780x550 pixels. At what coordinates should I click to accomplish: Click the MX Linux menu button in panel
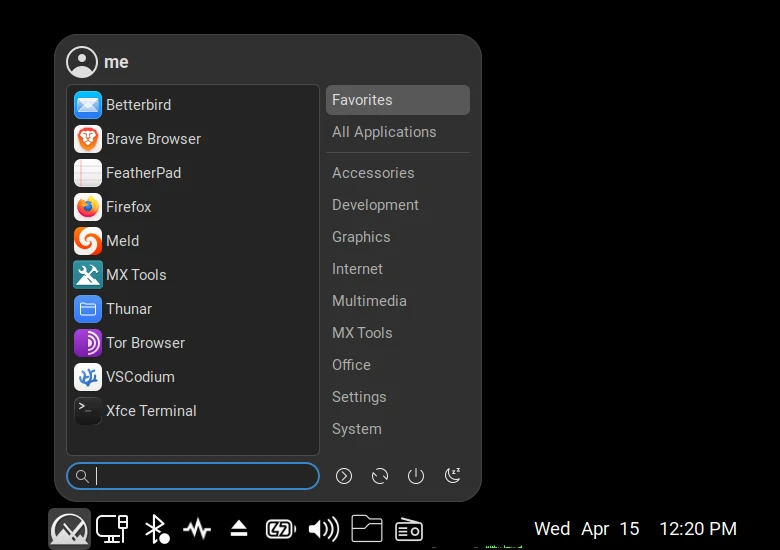click(x=69, y=529)
